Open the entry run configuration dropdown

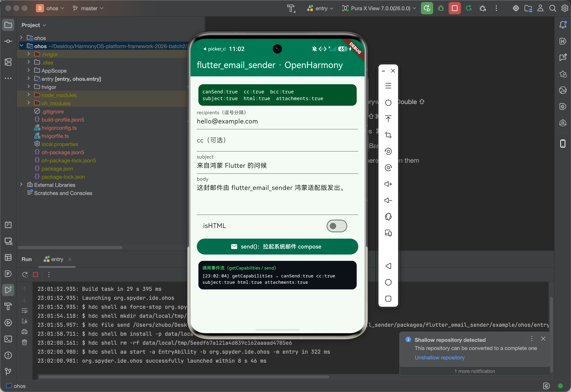(x=320, y=8)
